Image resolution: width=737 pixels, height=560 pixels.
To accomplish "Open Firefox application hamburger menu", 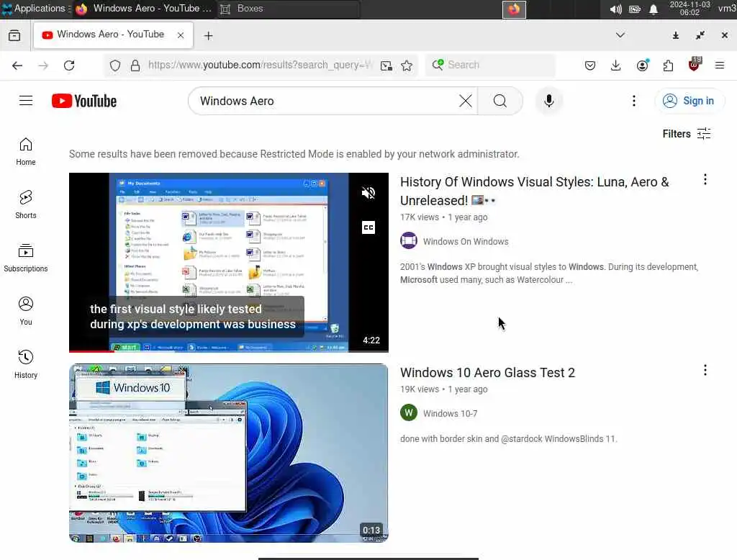I will tap(720, 66).
